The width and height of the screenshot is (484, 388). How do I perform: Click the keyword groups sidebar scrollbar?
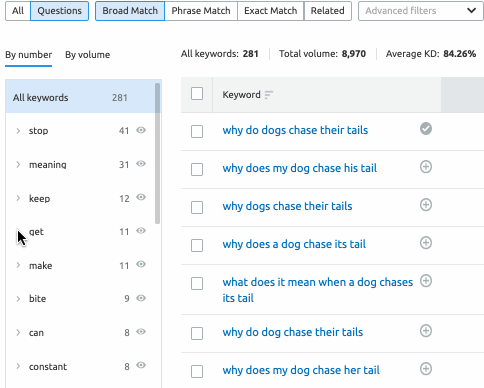[157, 154]
